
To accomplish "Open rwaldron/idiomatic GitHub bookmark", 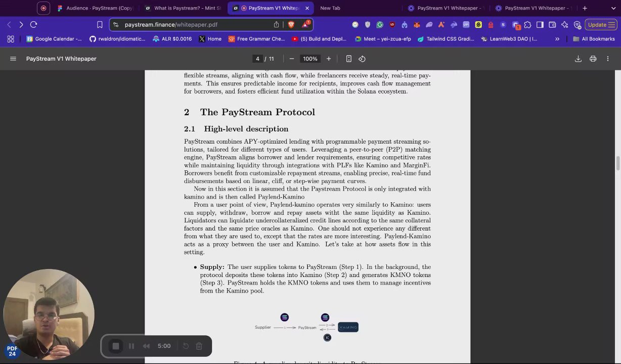I will point(117,39).
